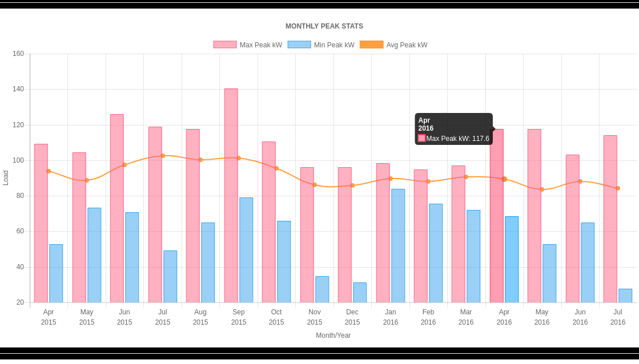The height and width of the screenshot is (364, 639).
Task: Click the blue Nov 2015 min peak bar
Action: 322,289
